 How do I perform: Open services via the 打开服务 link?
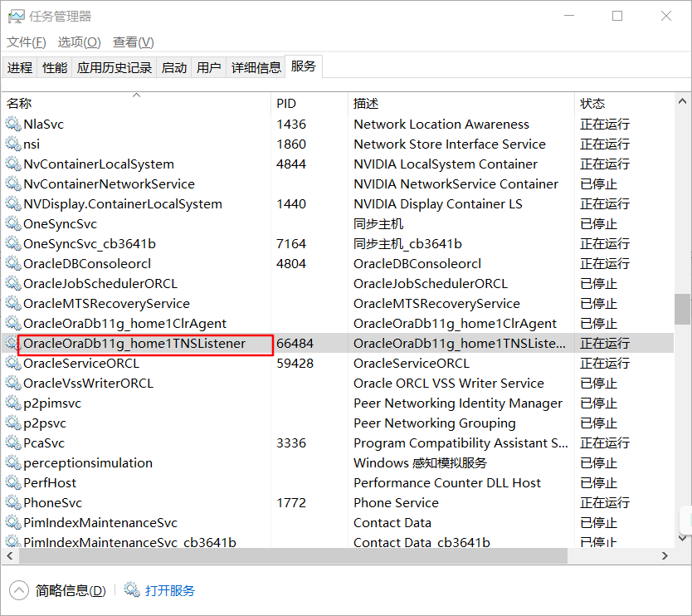pyautogui.click(x=171, y=590)
